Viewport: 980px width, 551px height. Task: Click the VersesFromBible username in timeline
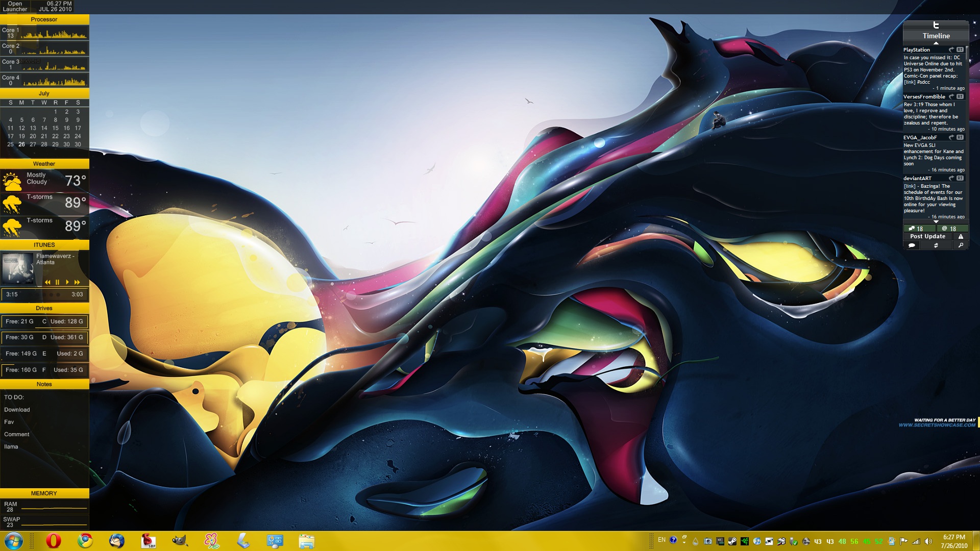pos(924,96)
